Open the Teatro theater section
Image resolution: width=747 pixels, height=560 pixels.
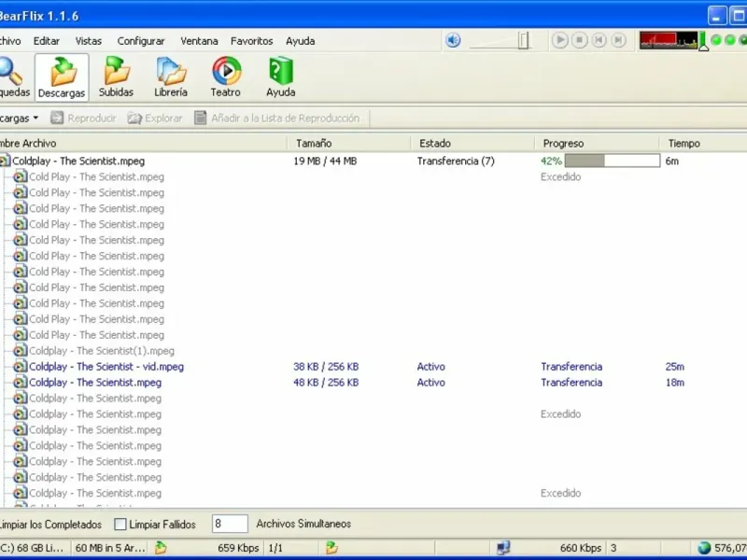pos(226,77)
